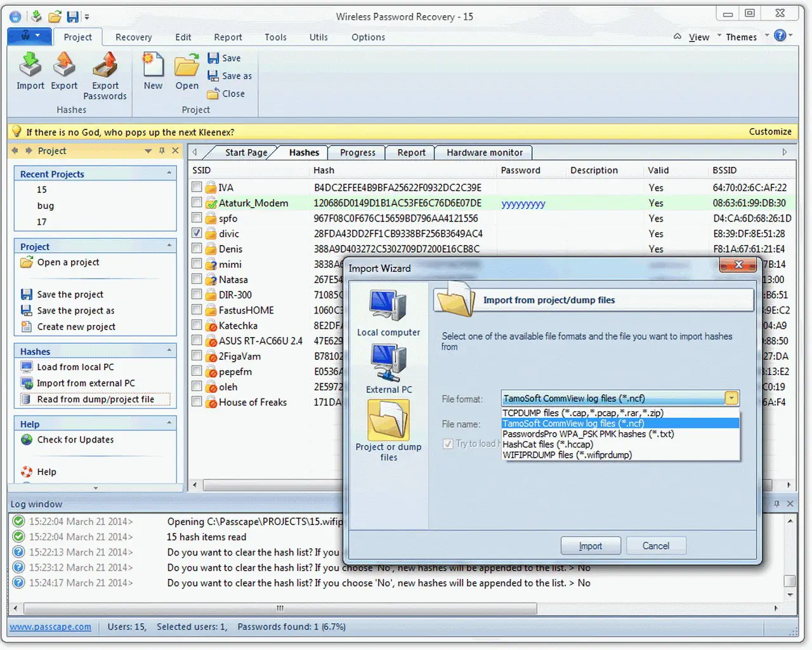Pin the Project side panel

(162, 151)
